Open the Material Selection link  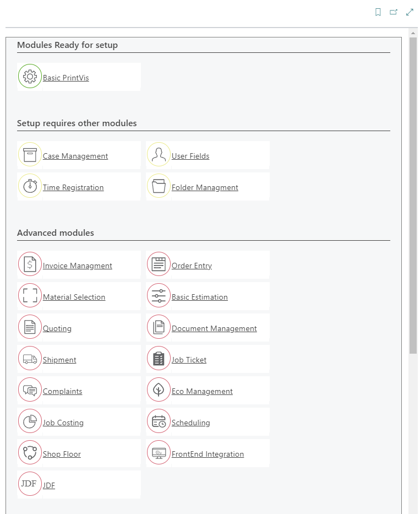coord(74,297)
